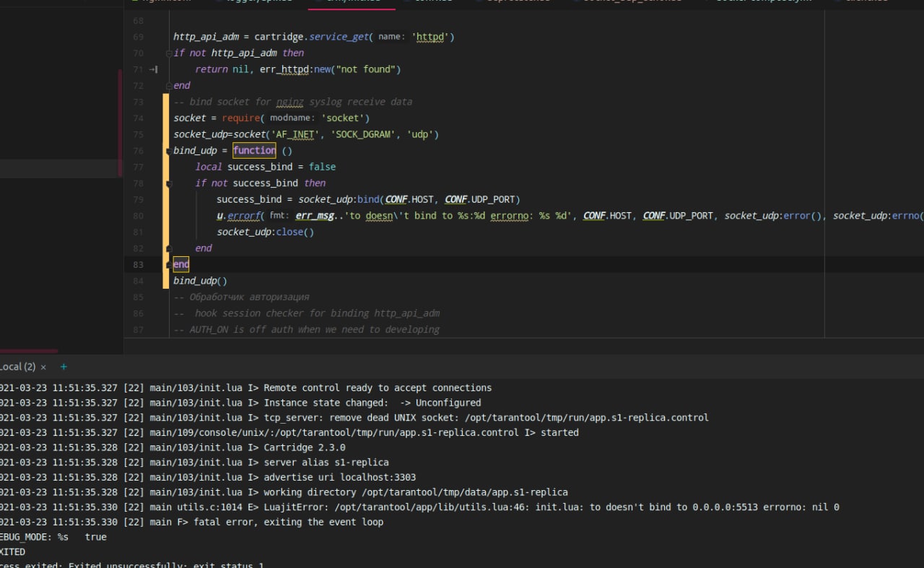This screenshot has width=924, height=568.
Task: Click the 'tcp_server: remove dead UNIX socket' line
Action: click(354, 417)
